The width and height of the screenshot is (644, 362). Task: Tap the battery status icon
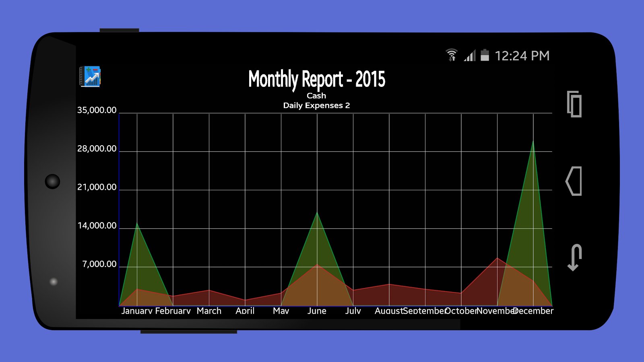click(485, 55)
